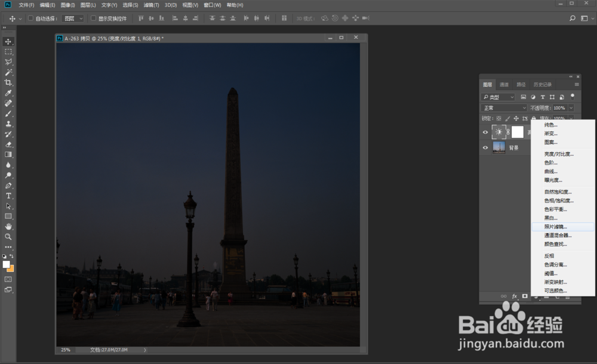This screenshot has width=597, height=364.
Task: Open the opacity 不透明度 slider arrow
Action: 571,108
